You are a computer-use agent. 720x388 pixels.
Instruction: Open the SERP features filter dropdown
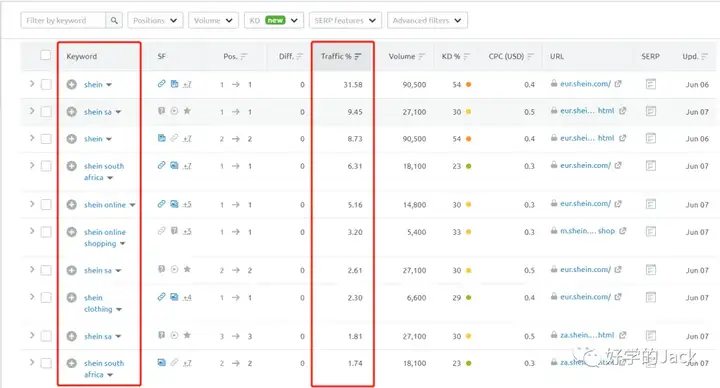coord(345,21)
